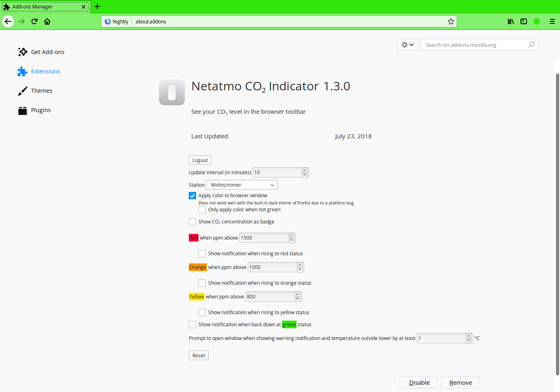
Task: Click the vertical page scrollbar
Action: (558, 224)
